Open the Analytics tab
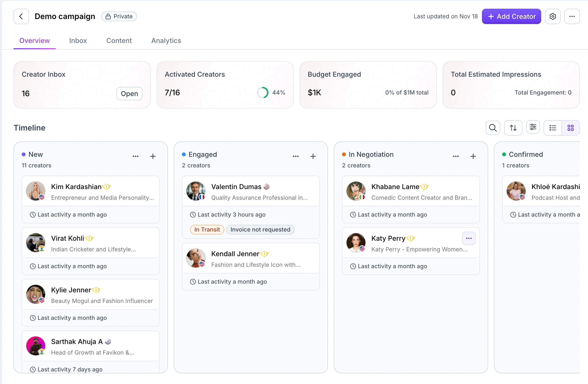Image resolution: width=588 pixels, height=384 pixels. tap(166, 41)
